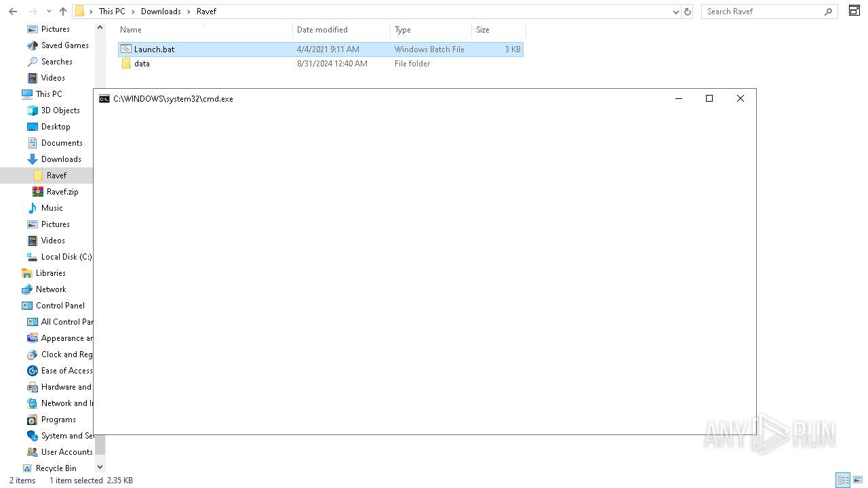Screen dimensions: 868x488
Task: Open Network in the sidebar
Action: tap(51, 289)
